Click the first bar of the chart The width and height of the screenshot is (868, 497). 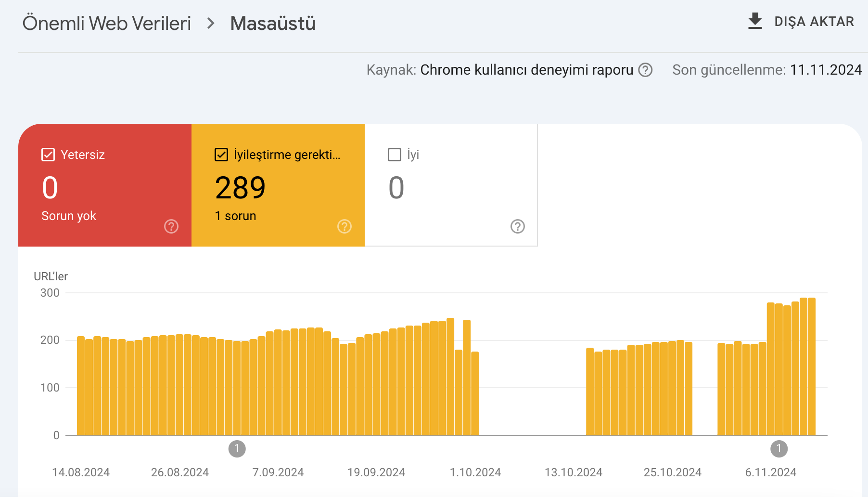pos(81,386)
